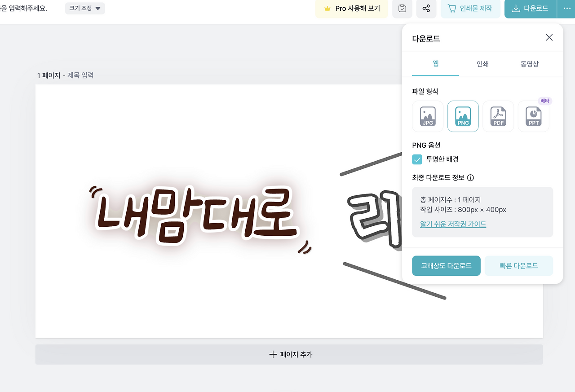This screenshot has height=392, width=575.
Task: Switch to the 인쇄 tab
Action: (x=482, y=64)
